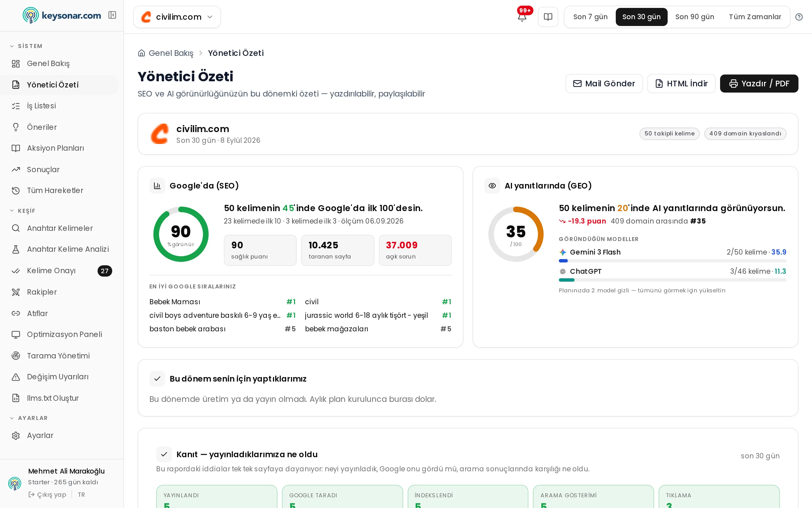812x508 pixels.
Task: Click the help question mark icon
Action: [x=799, y=17]
